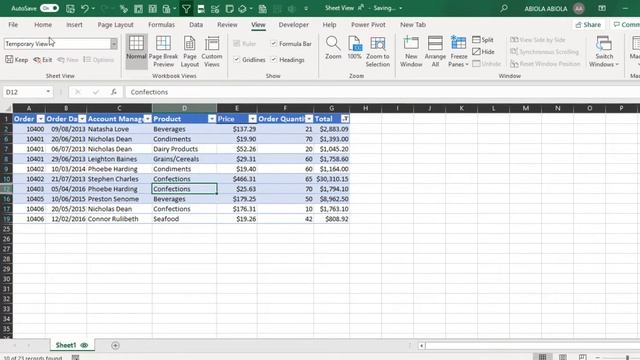Select cell with $30,310.15

coord(332,179)
